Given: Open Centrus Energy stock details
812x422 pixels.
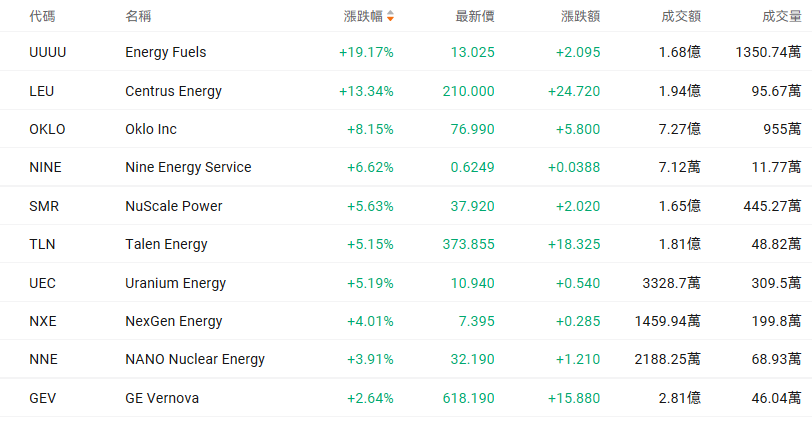Looking at the screenshot, I should (173, 91).
